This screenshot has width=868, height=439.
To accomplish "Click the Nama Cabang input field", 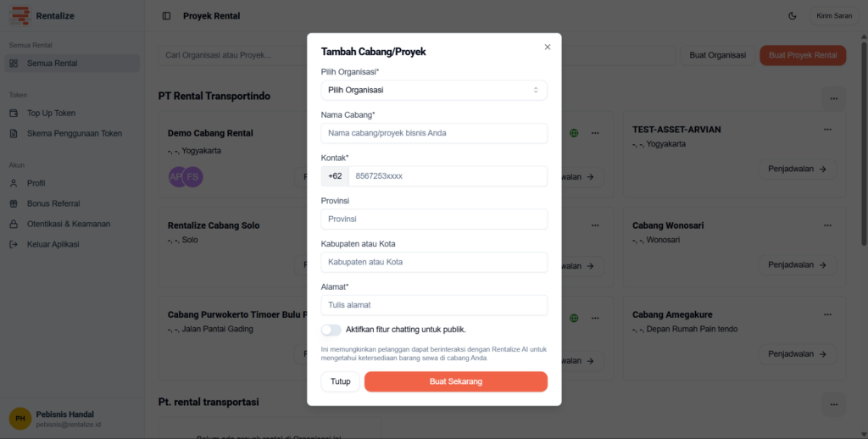I will (x=434, y=133).
